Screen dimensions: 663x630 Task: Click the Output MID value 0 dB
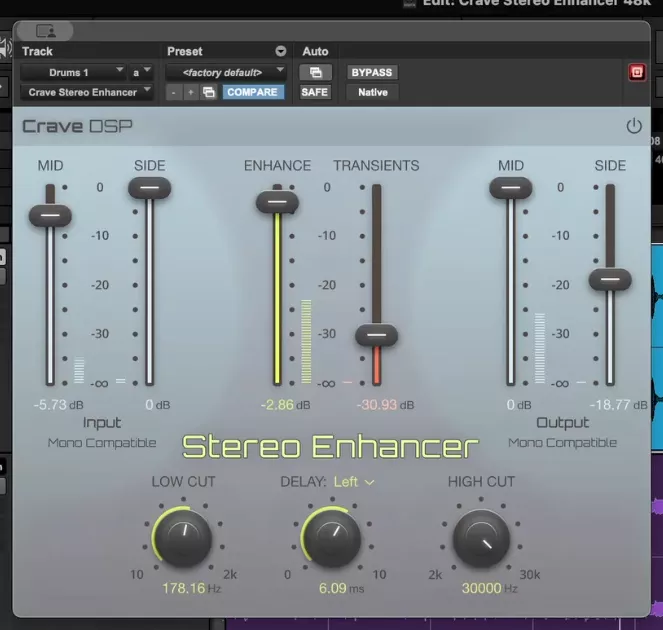pyautogui.click(x=519, y=405)
